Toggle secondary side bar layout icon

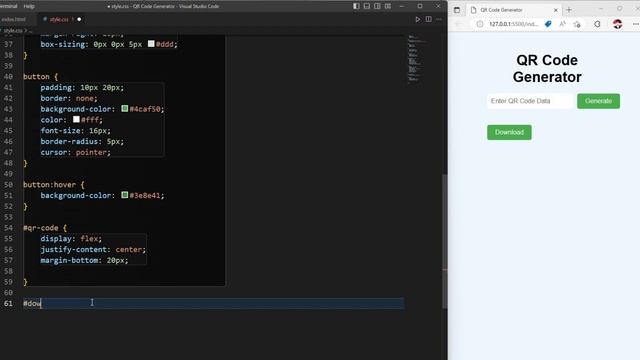[x=377, y=6]
